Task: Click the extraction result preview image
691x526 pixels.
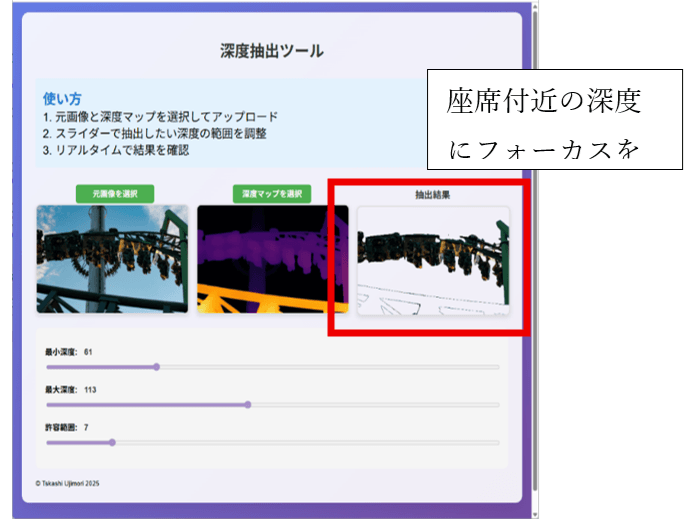Action: (x=433, y=260)
